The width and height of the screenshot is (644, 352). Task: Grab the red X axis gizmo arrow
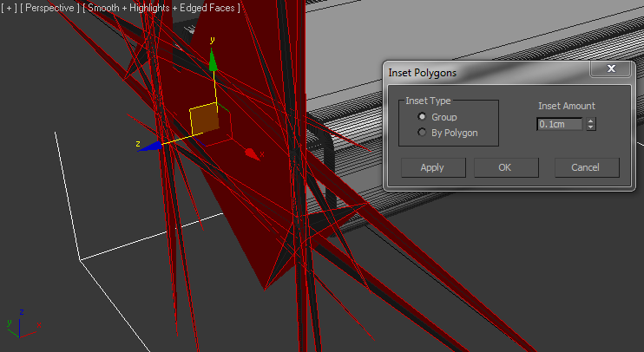pos(253,154)
